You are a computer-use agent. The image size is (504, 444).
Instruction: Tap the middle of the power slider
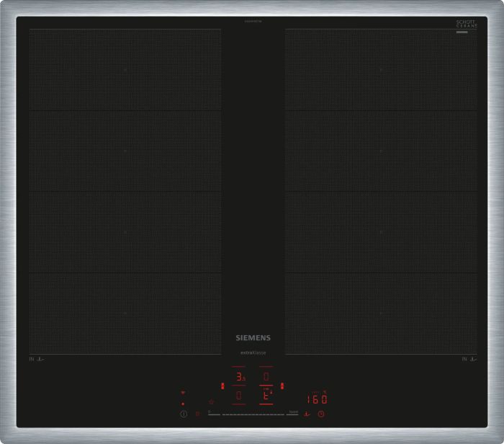(253, 414)
